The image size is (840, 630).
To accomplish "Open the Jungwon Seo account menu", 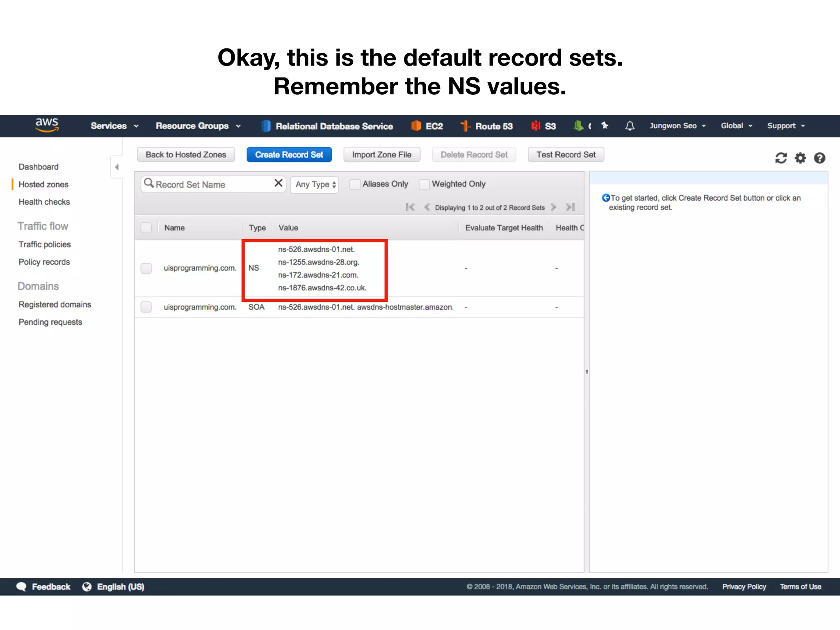I will (x=678, y=126).
